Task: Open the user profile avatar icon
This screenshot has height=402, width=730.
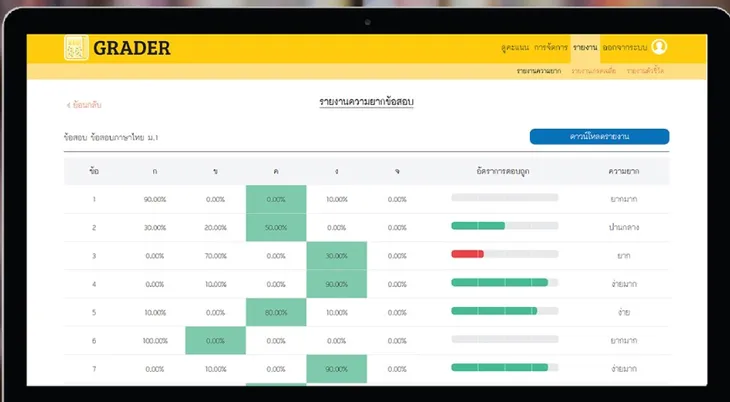Action: click(659, 47)
